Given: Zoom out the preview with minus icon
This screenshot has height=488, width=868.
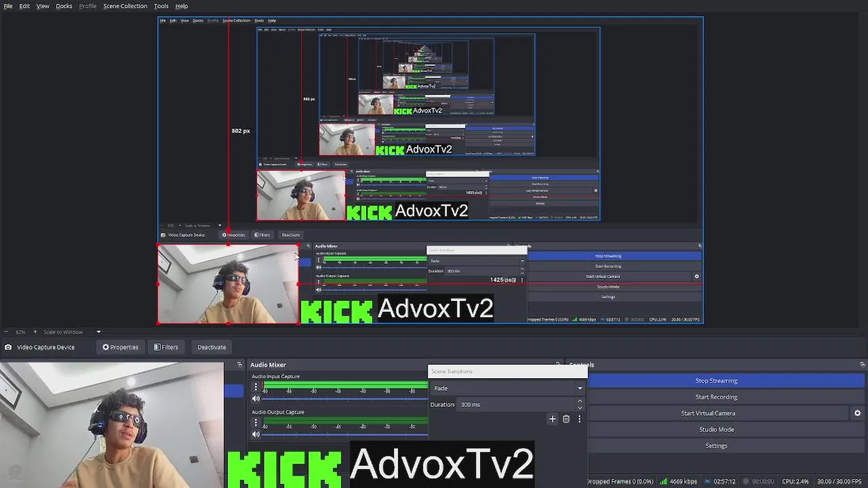Looking at the screenshot, I should (x=6, y=332).
